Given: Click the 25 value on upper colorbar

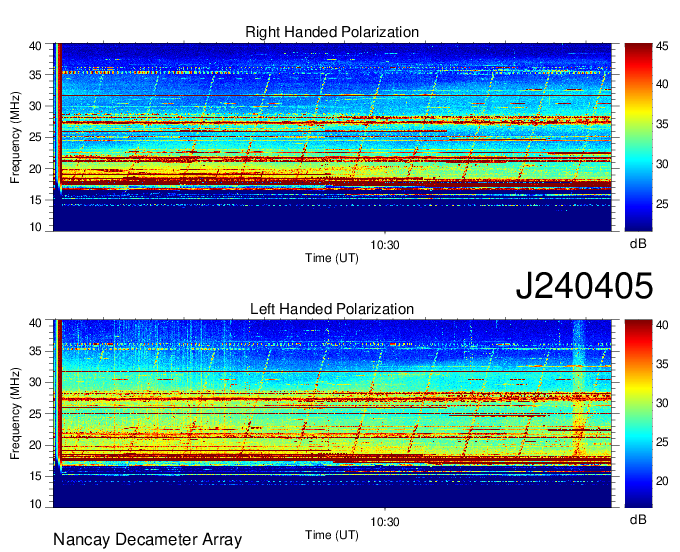Looking at the screenshot, I should click(x=662, y=204).
